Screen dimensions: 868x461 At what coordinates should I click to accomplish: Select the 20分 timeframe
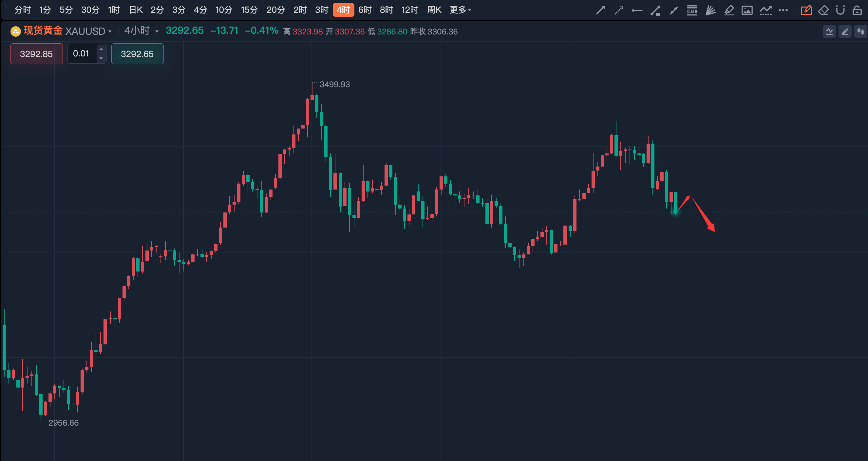click(275, 10)
